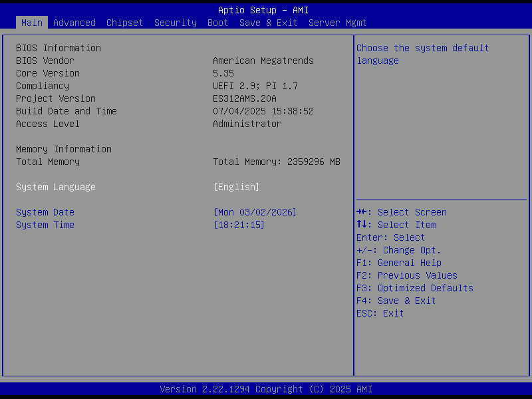532x399 pixels.
Task: Click the ESC Exit option
Action: (x=379, y=313)
